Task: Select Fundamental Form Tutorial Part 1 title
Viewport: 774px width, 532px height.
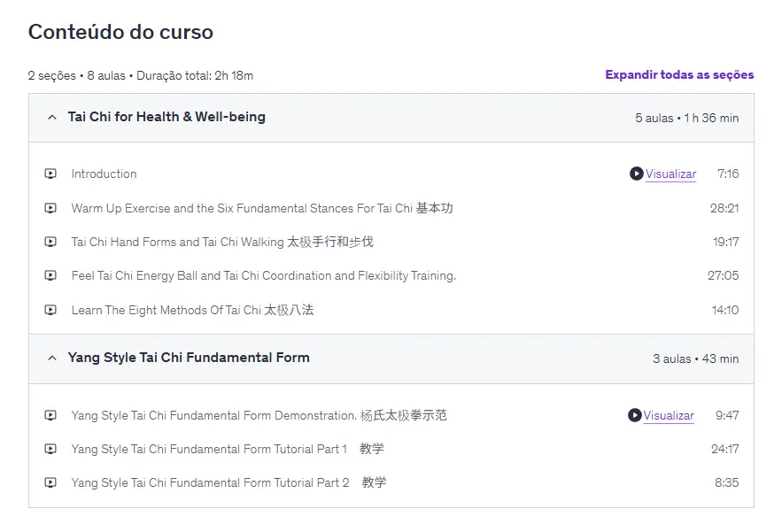Action: pyautogui.click(x=227, y=449)
